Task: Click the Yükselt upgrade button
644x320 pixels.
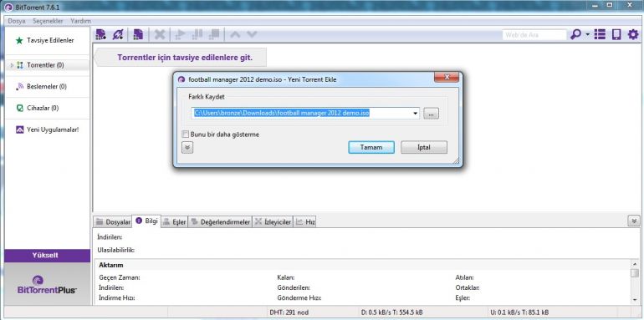Action: (47, 255)
